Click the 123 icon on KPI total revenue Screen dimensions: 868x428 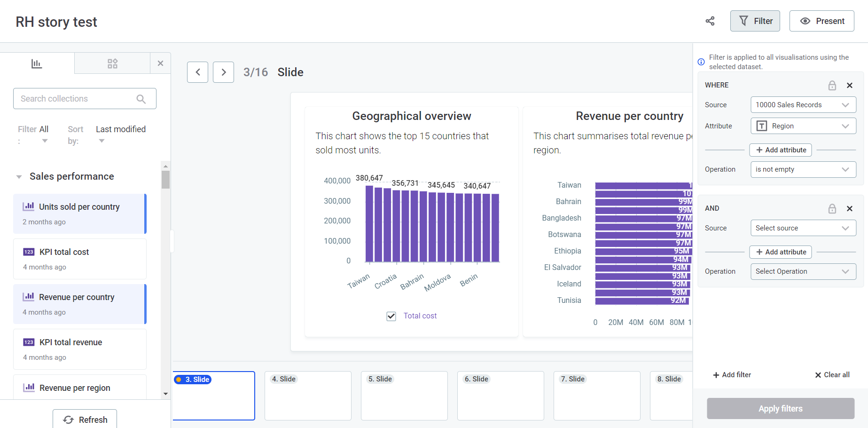pyautogui.click(x=29, y=342)
